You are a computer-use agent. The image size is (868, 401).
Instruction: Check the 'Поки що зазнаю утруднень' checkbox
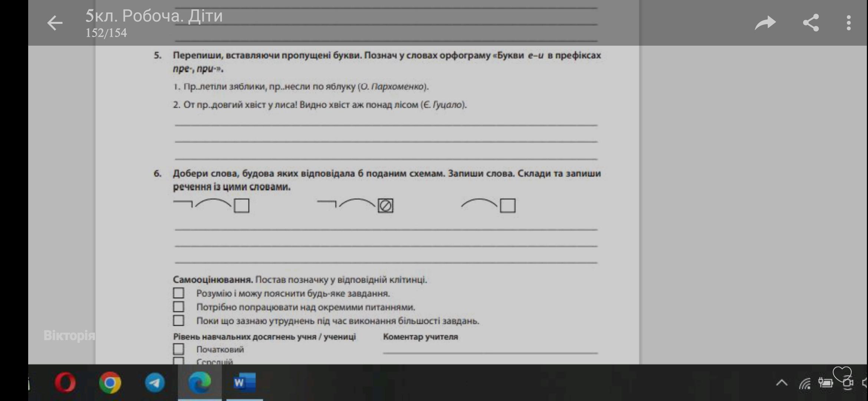tap(178, 320)
